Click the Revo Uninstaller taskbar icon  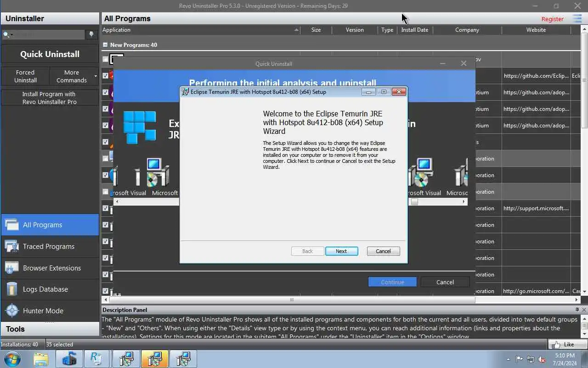[97, 359]
